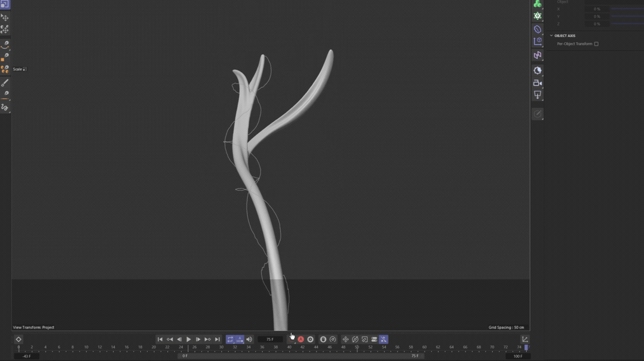Screen dimensions: 644x361
Task: Select the Spline Sketch squiggle tool
Action: tap(5, 107)
